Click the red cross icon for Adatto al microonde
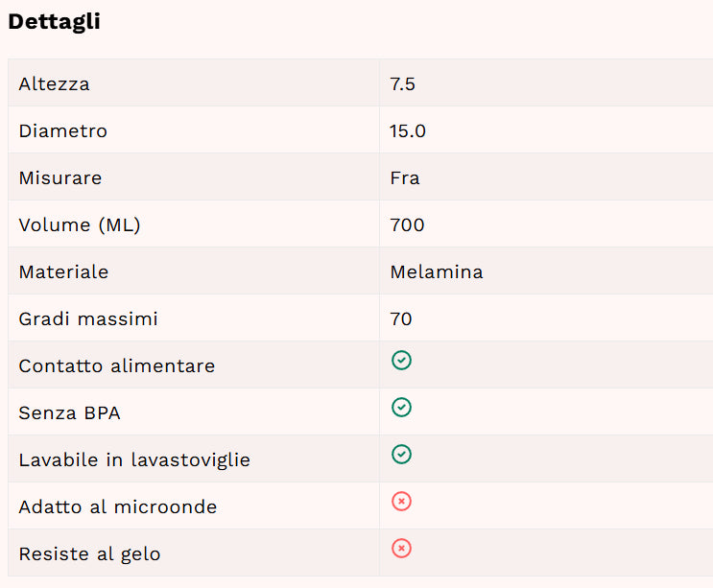713x588 pixels. coord(401,502)
